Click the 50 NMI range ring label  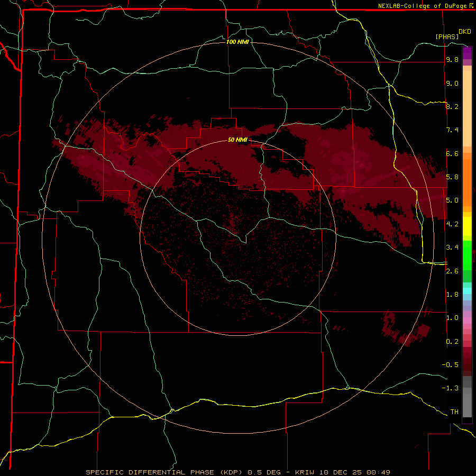tap(237, 140)
